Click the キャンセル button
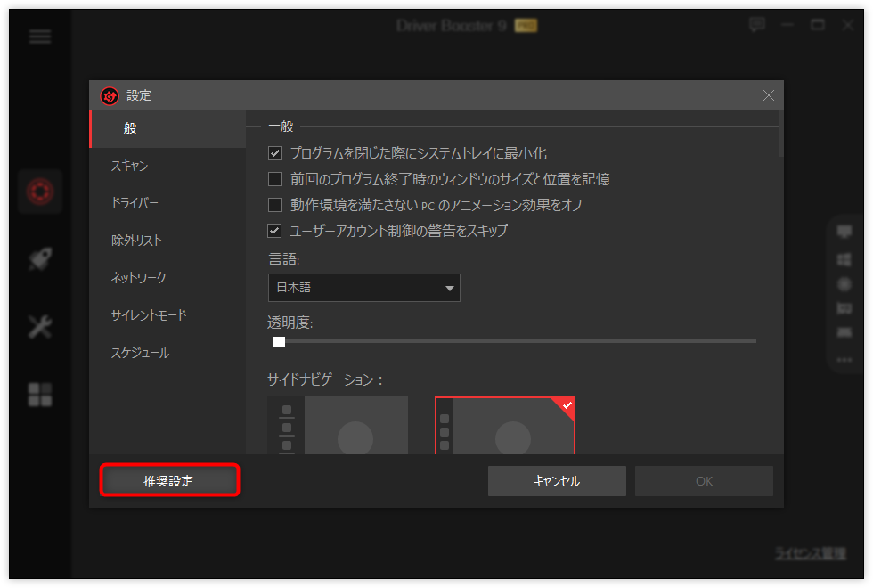873x588 pixels. 557,481
